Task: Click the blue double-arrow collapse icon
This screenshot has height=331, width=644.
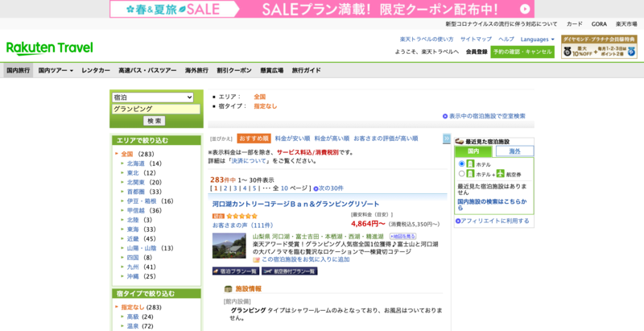Action: coord(447,139)
